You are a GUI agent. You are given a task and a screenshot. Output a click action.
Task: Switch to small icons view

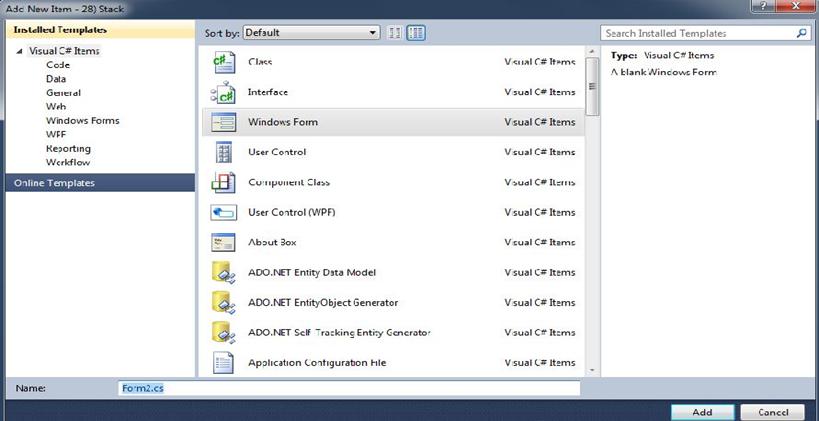point(395,33)
